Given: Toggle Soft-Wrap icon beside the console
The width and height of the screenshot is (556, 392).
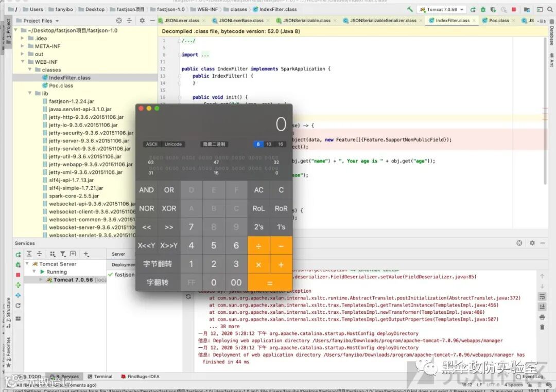Looking at the screenshot, I should click(542, 296).
